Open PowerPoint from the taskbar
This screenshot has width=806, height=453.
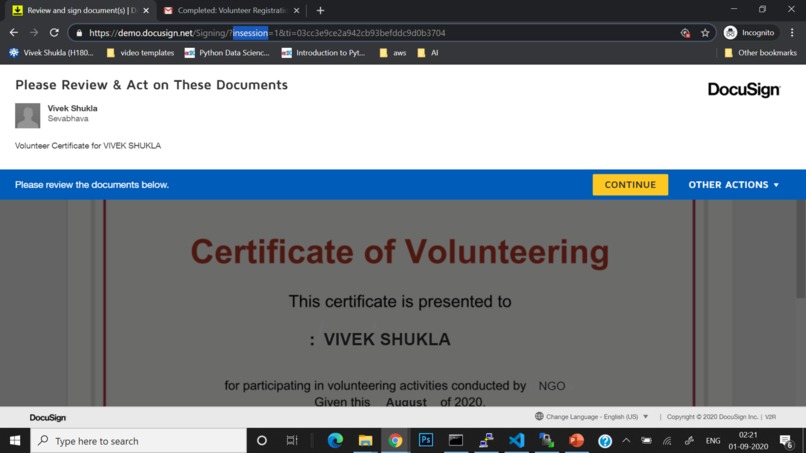(577, 441)
